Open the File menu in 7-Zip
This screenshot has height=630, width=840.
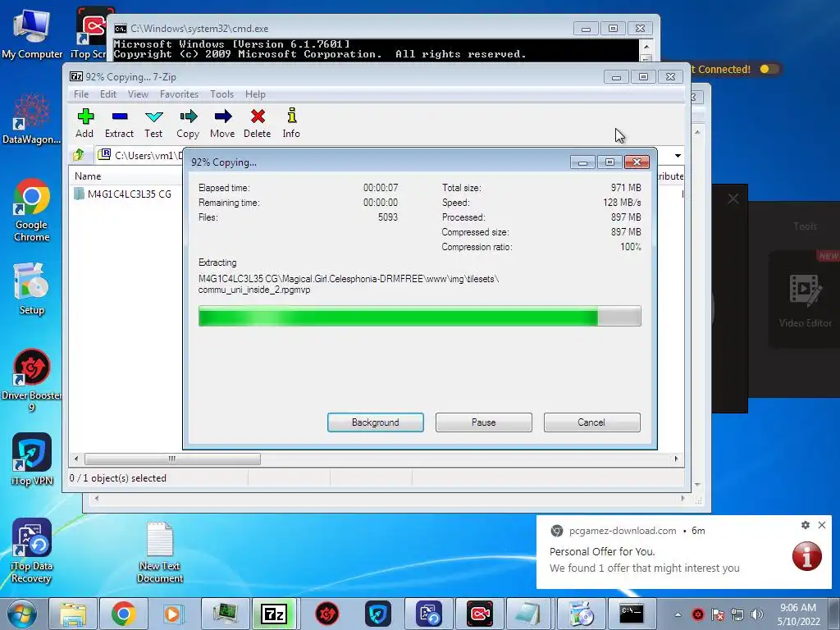pyautogui.click(x=81, y=94)
